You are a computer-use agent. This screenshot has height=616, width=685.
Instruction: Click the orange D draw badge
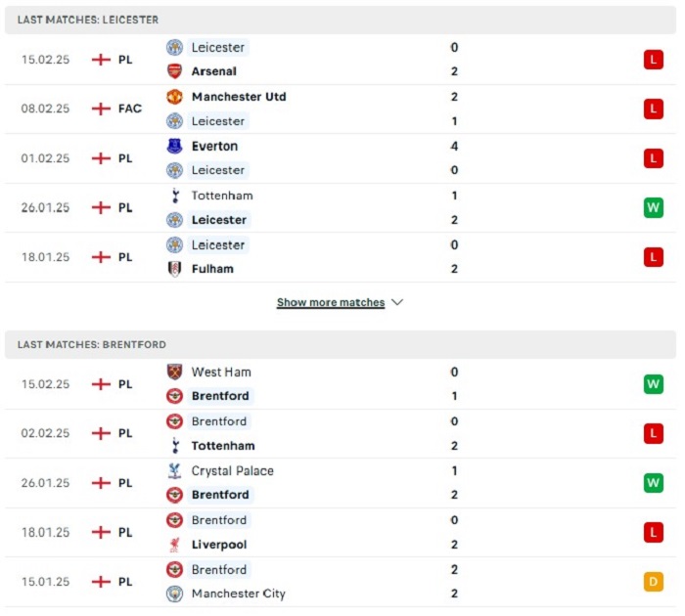(653, 582)
